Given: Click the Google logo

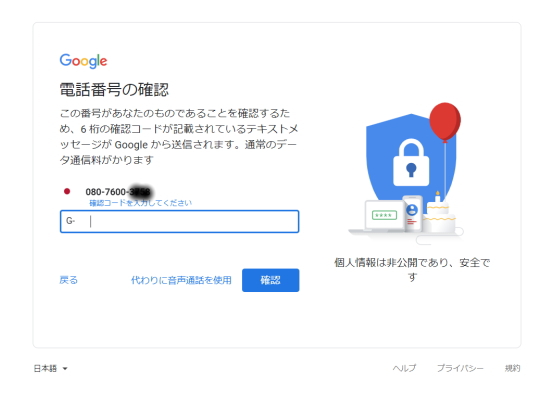Looking at the screenshot, I should pos(83,61).
